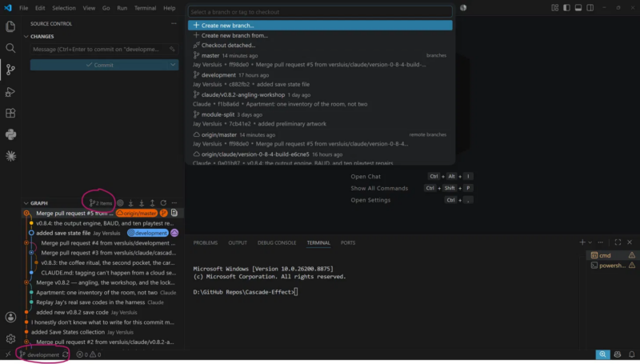Switch to the PROBLEMS tab
The image size is (640, 364).
tap(206, 243)
